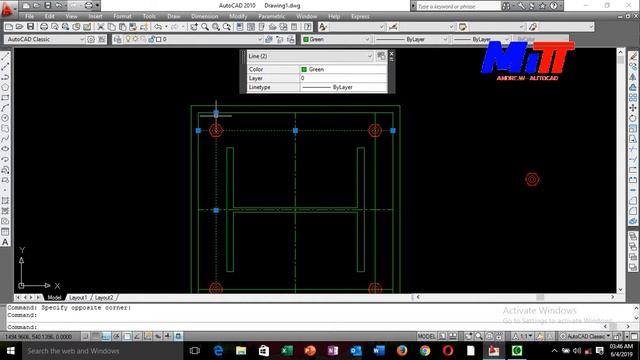Toggle layer 0 light bulb on/off

128,39
